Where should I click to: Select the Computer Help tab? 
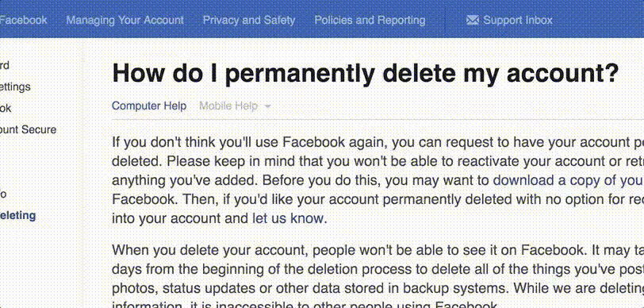149,106
